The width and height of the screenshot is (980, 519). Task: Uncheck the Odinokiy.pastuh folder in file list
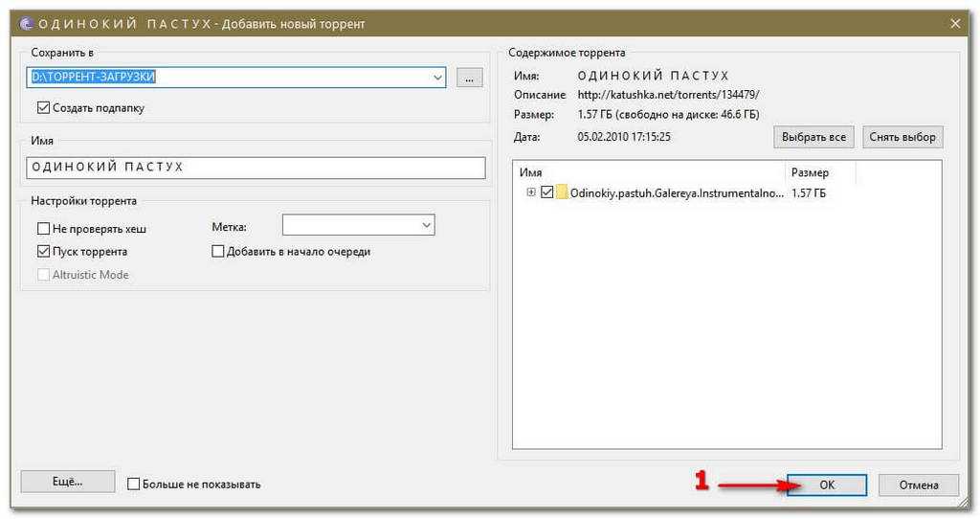pos(546,192)
